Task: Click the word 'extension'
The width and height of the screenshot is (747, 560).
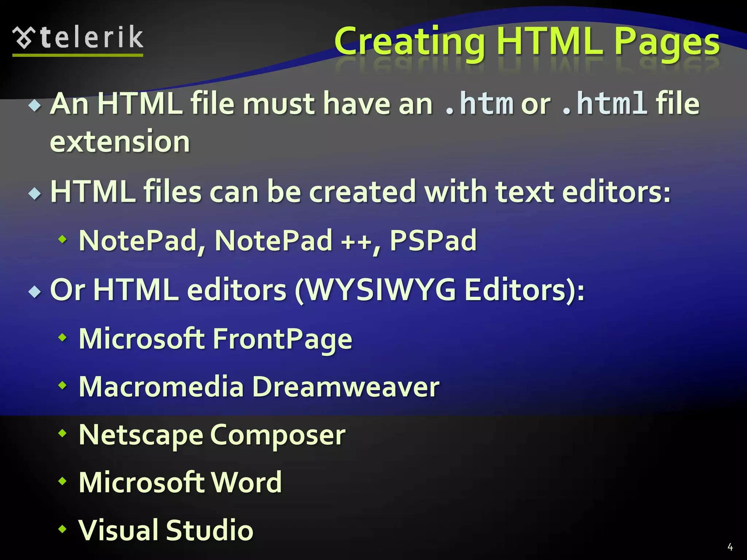Action: point(120,141)
